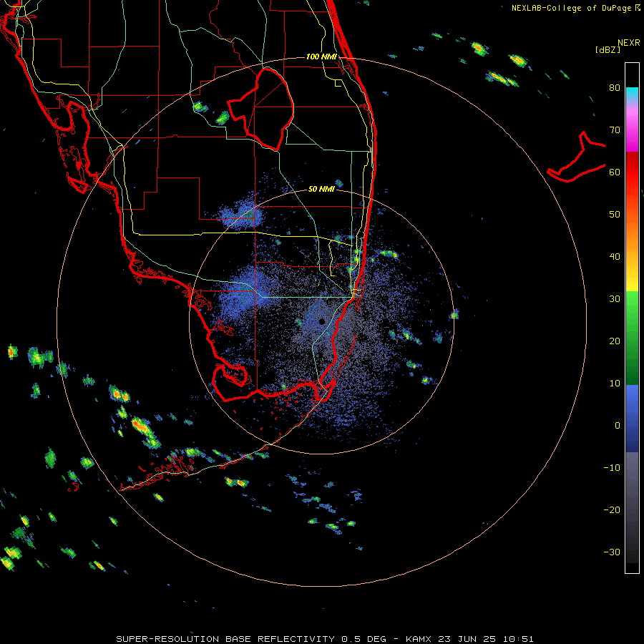This screenshot has height=644, width=644.
Task: Select the -30 dBZ scale label
Action: click(x=612, y=552)
